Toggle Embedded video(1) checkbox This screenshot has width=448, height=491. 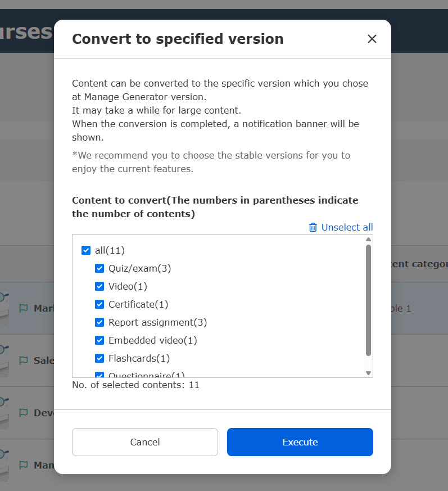[99, 340]
